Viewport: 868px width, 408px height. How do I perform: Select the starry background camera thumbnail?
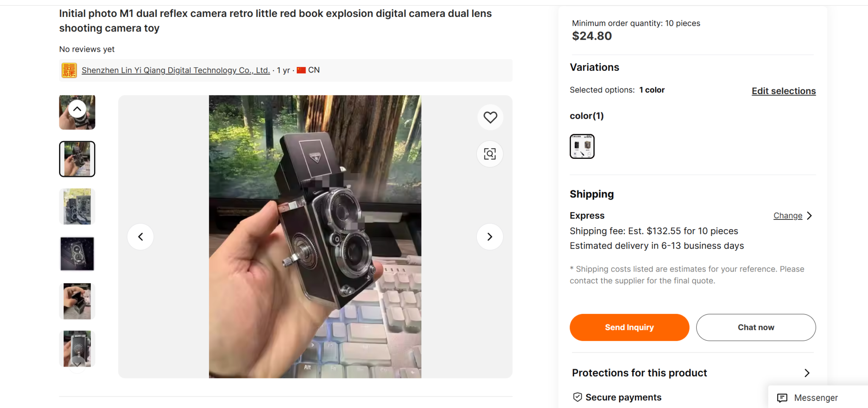click(77, 253)
